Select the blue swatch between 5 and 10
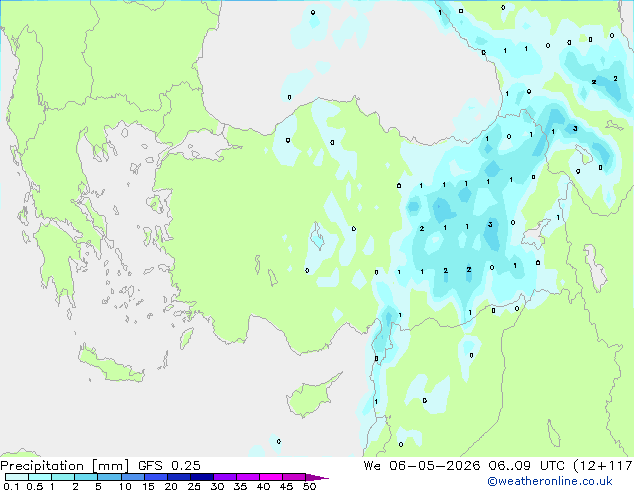634x490 pixels. coord(109,477)
